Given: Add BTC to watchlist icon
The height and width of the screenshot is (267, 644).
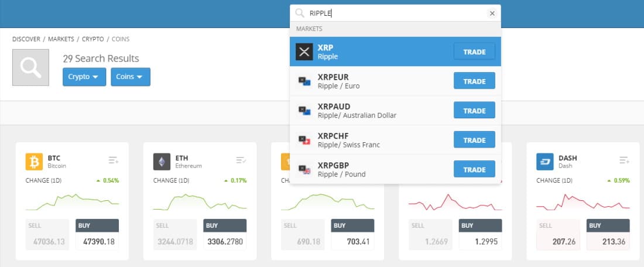Looking at the screenshot, I should [114, 160].
